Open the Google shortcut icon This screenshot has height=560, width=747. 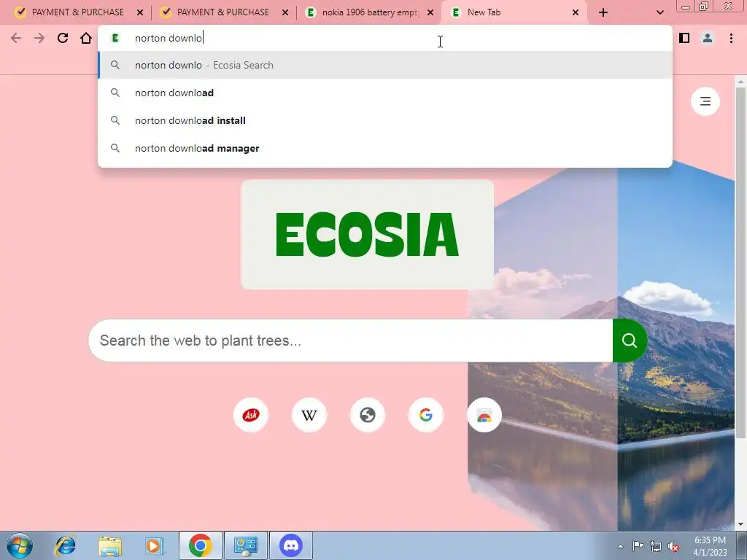[x=426, y=415]
